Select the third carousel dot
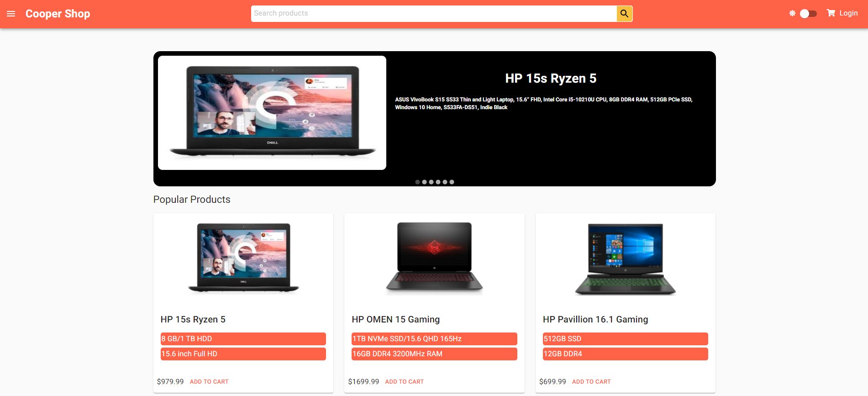This screenshot has width=868, height=396. [431, 182]
